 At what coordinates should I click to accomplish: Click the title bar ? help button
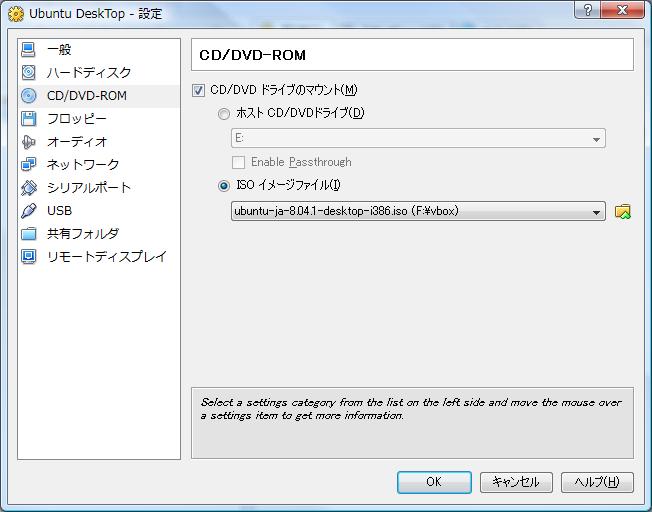pyautogui.click(x=587, y=10)
